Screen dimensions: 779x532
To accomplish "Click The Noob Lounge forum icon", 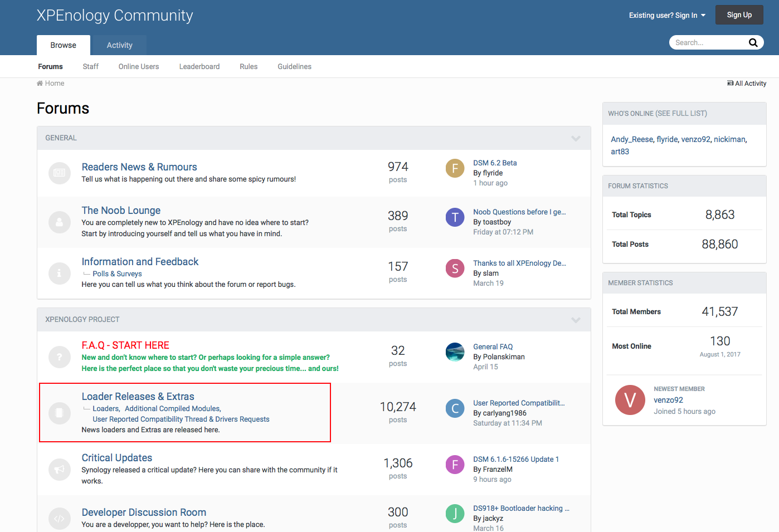I will coord(59,222).
